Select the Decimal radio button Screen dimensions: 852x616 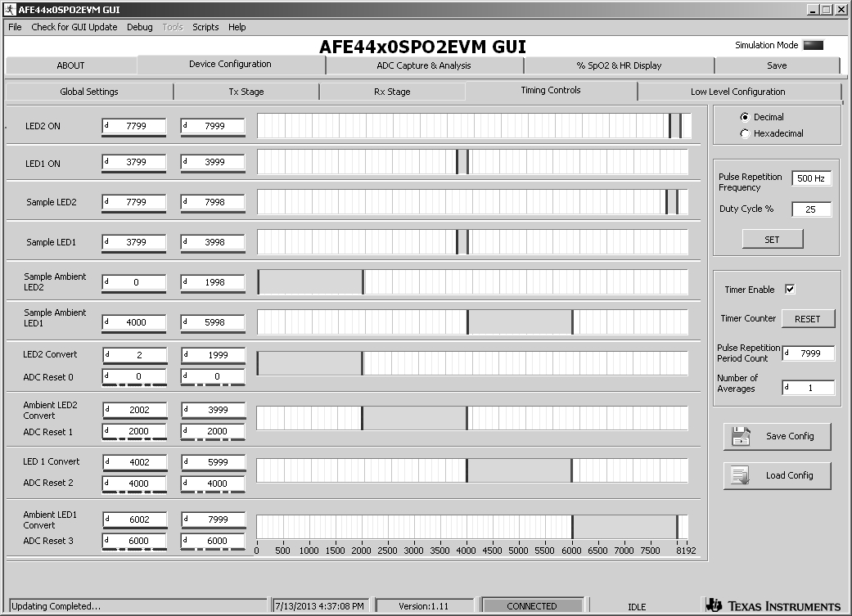[x=745, y=117]
